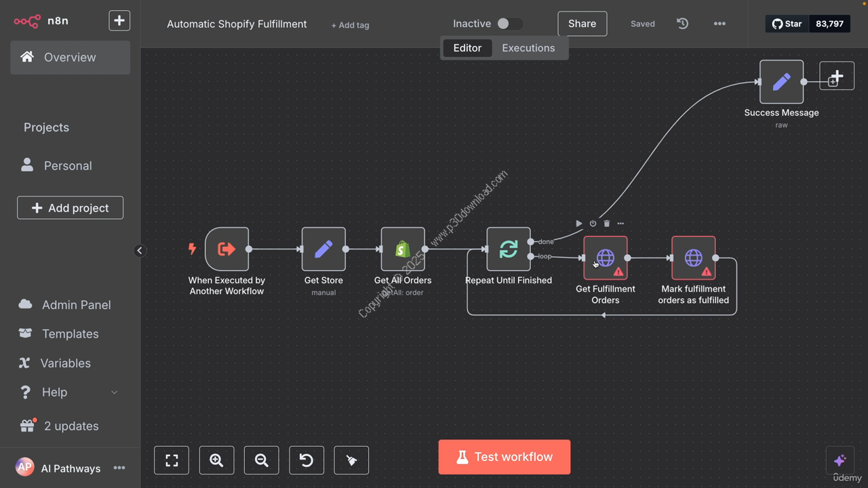868x488 pixels.
Task: Deactivate node using power icon above node
Action: point(593,223)
